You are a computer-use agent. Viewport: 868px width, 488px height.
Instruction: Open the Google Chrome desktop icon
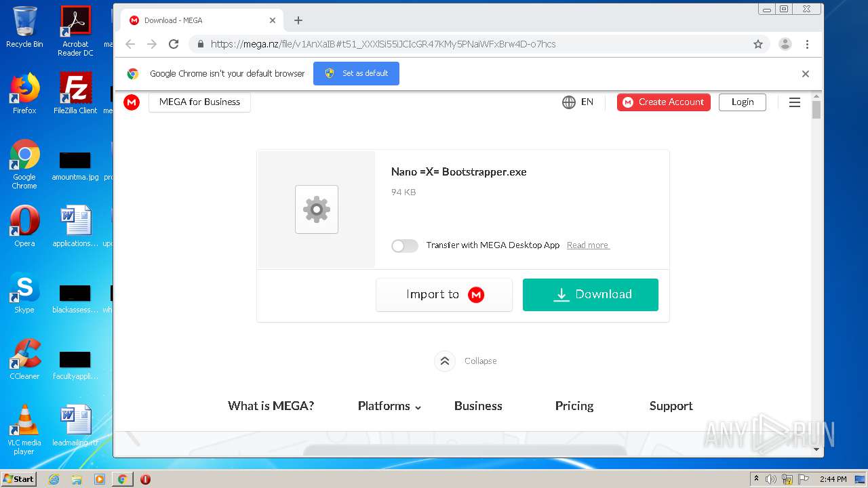point(24,164)
